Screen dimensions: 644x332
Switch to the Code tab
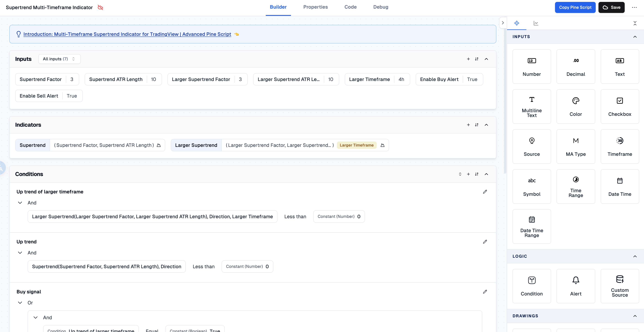point(350,7)
